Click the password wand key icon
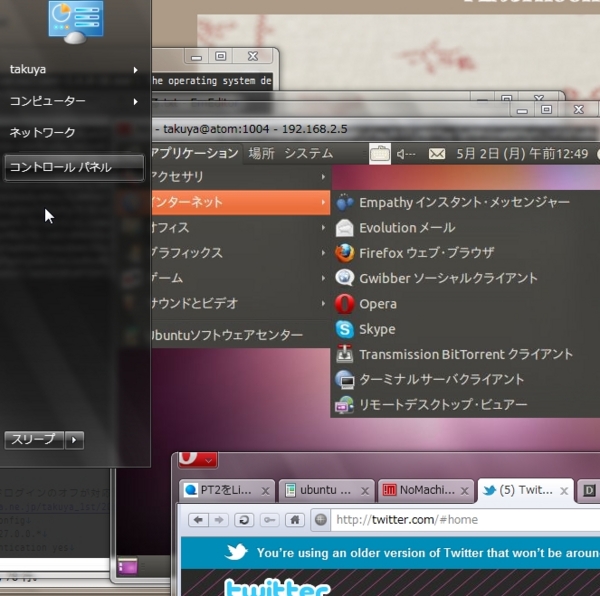Screen dimensions: 600x596 point(269,520)
